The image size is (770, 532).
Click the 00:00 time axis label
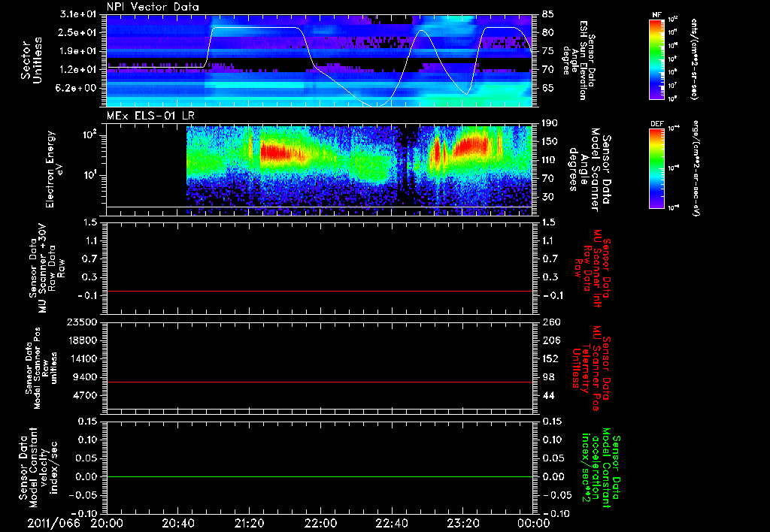click(x=534, y=523)
